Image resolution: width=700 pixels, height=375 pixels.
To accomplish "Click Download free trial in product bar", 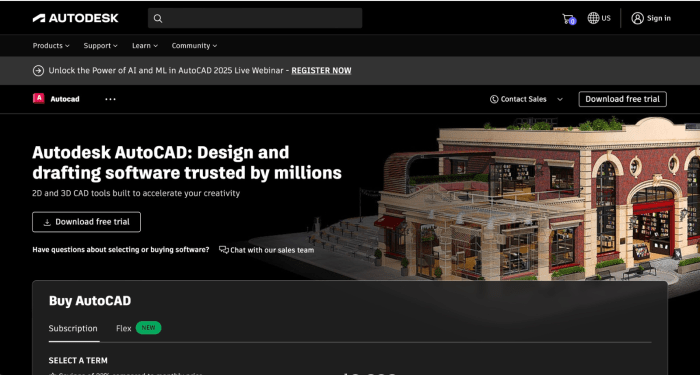I will pyautogui.click(x=622, y=99).
